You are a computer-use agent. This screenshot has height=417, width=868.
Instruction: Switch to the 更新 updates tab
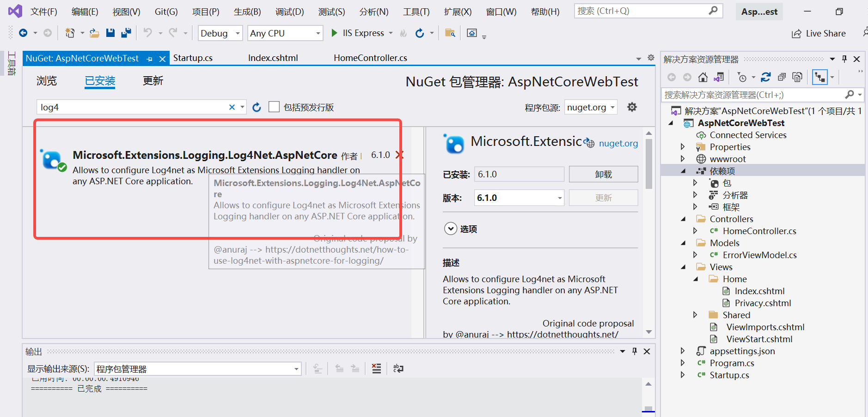pos(153,81)
